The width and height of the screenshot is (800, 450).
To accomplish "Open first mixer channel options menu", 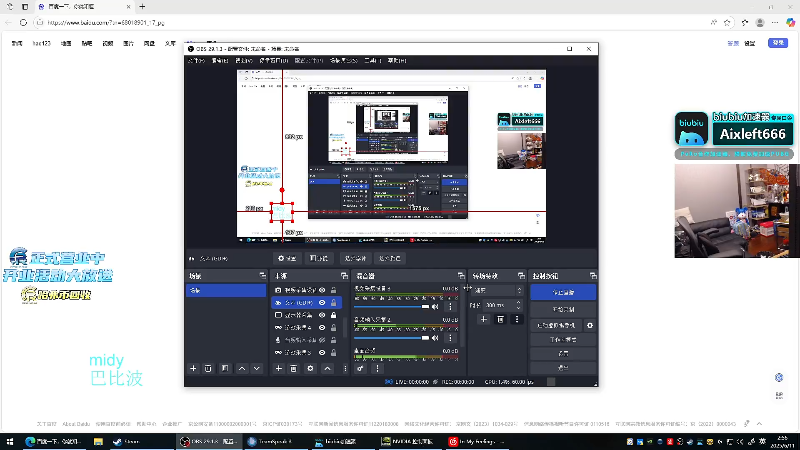I will click(x=450, y=307).
